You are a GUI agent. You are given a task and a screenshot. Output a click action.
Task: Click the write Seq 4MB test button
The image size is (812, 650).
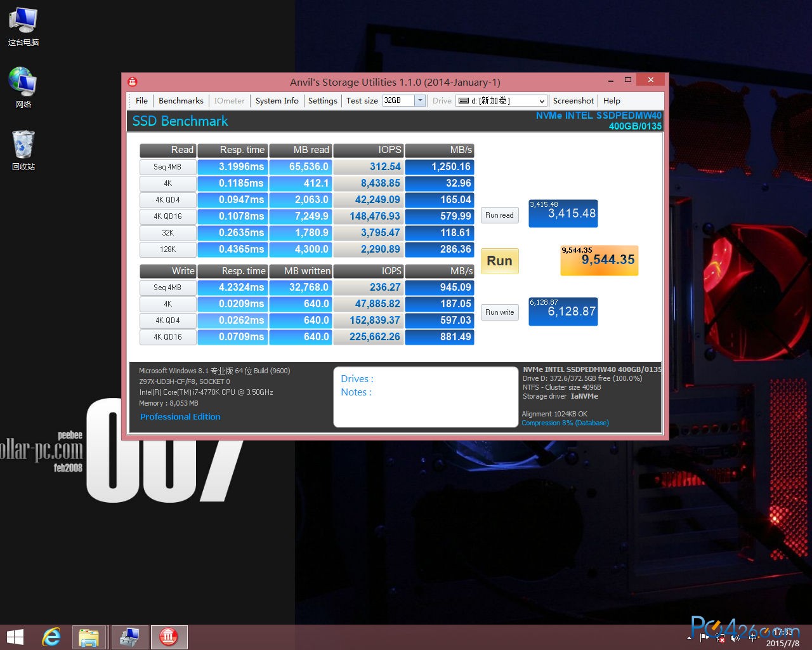coord(167,288)
